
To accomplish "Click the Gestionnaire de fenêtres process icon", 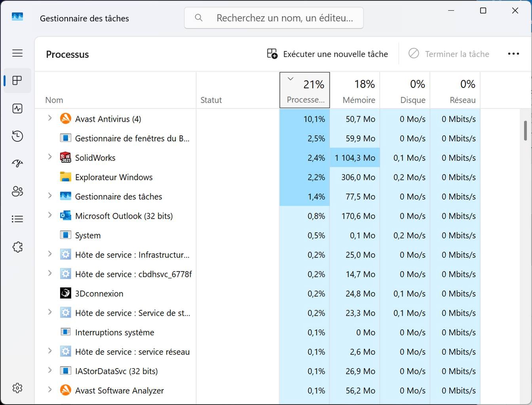I will pos(65,138).
